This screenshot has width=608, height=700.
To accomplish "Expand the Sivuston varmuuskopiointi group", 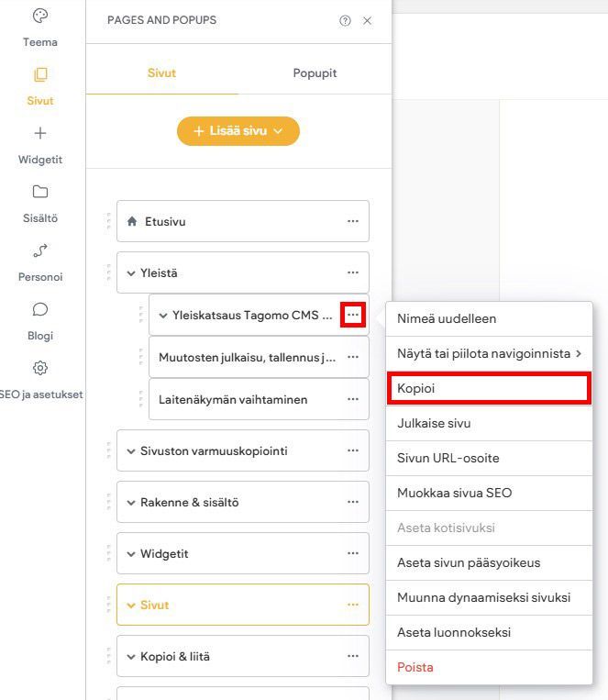I will coord(131,451).
